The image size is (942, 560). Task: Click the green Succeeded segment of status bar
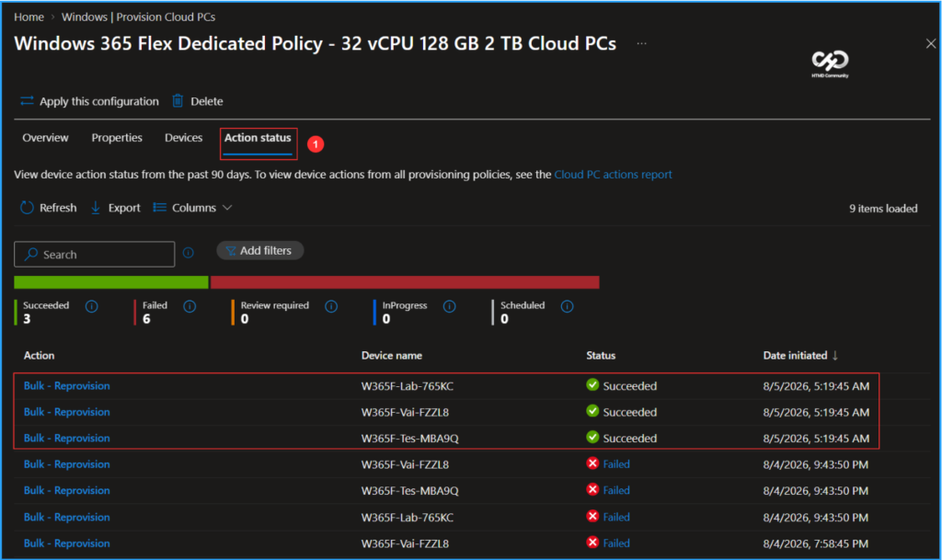tap(111, 282)
